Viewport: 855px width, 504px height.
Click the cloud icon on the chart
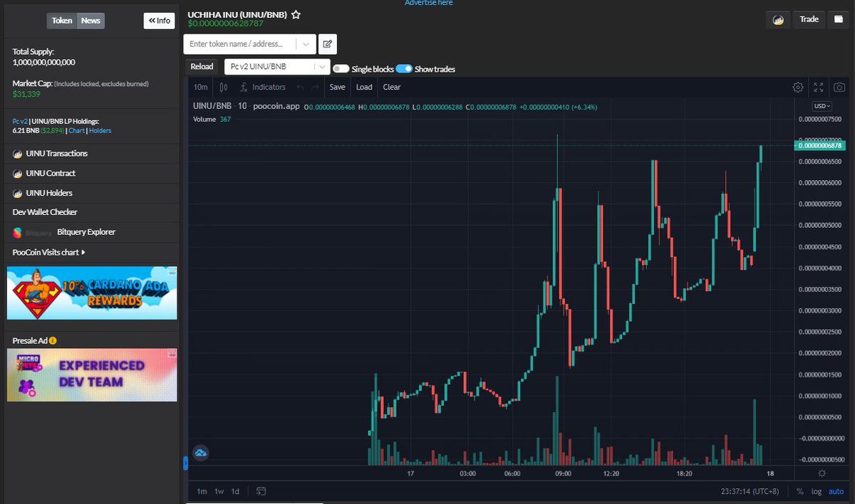201,453
